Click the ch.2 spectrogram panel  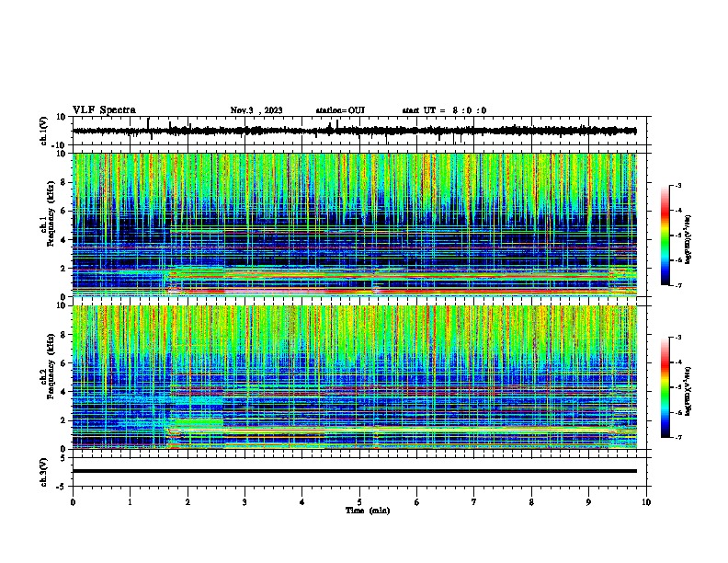pos(355,377)
